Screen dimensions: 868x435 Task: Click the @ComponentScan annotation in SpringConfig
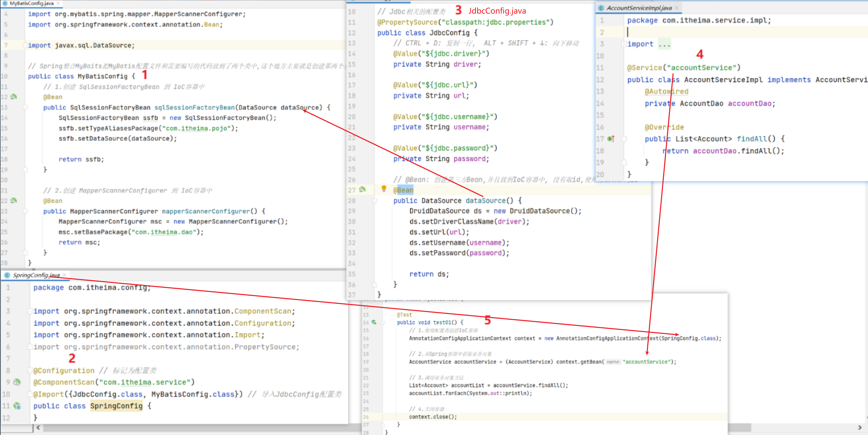point(64,382)
